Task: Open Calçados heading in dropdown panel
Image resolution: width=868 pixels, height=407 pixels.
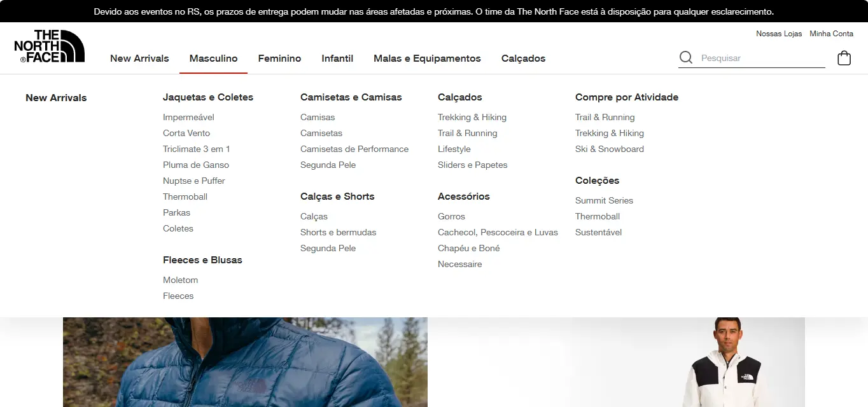Action: click(460, 97)
